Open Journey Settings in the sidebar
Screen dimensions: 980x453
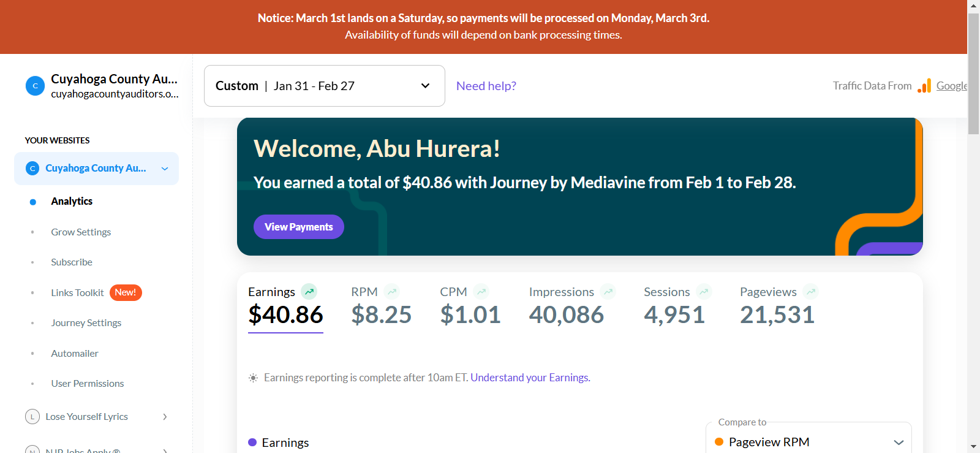coord(86,322)
